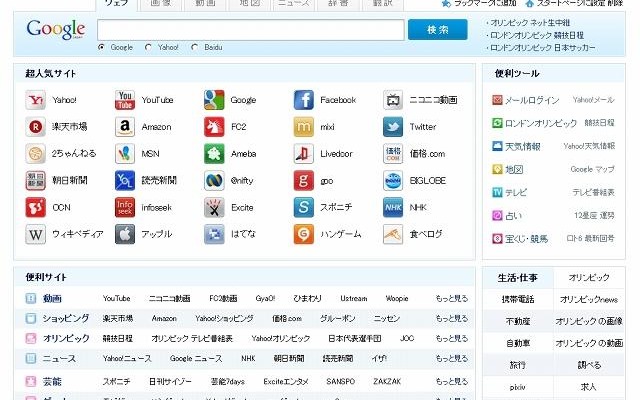The image size is (640, 400).
Task: Open グルーポン in the ショッピング row
Action: tap(337, 318)
